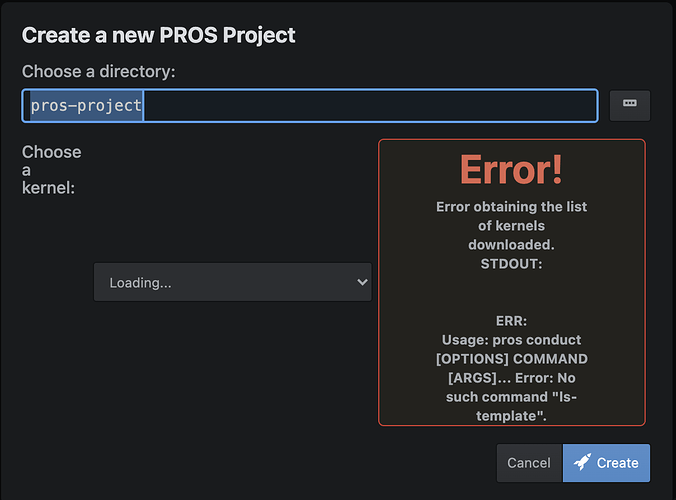Click the 'Choose a directory:' label
676x500 pixels.
99,72
